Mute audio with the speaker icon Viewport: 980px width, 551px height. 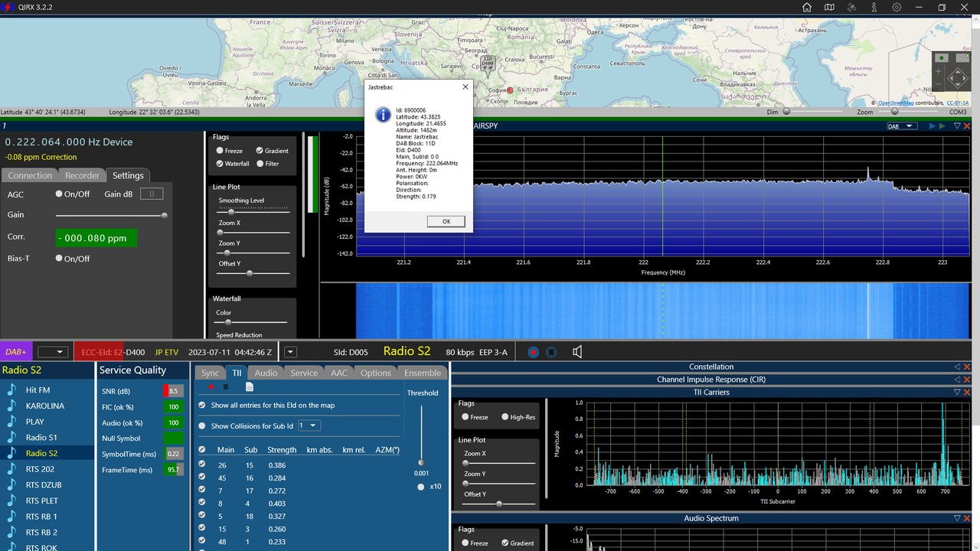(x=577, y=352)
